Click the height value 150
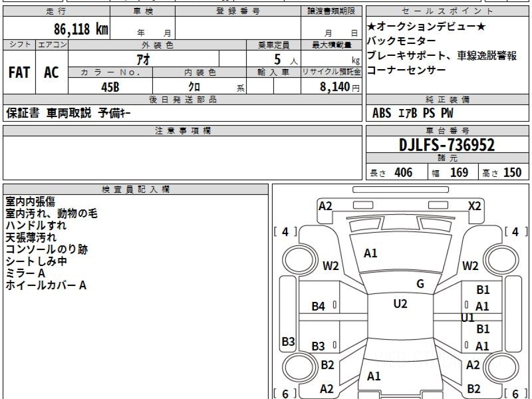 point(513,172)
